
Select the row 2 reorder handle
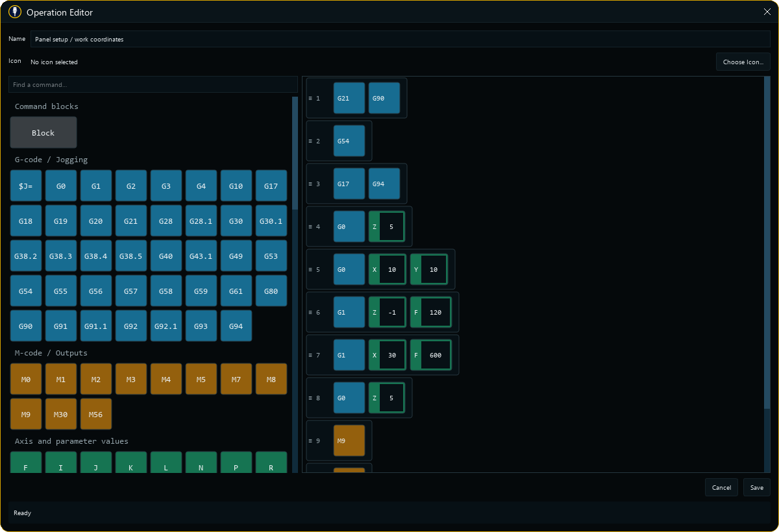tap(311, 141)
